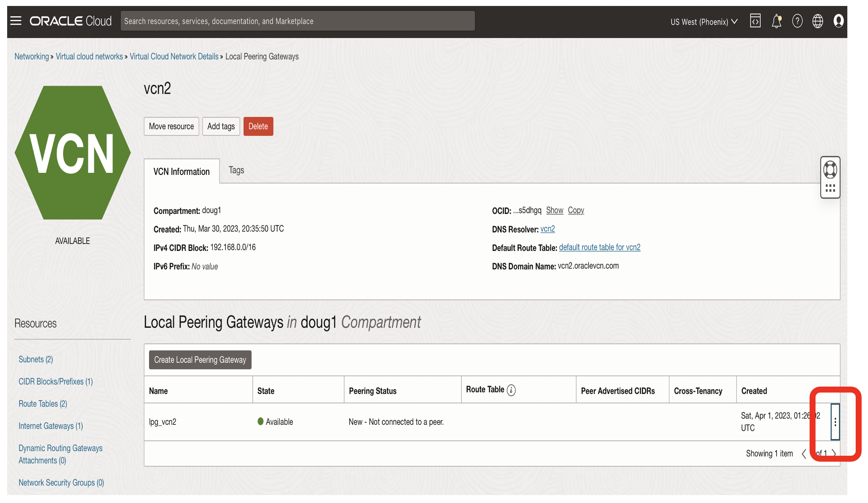Click the Route Table info icon
868x503 pixels.
pos(511,390)
